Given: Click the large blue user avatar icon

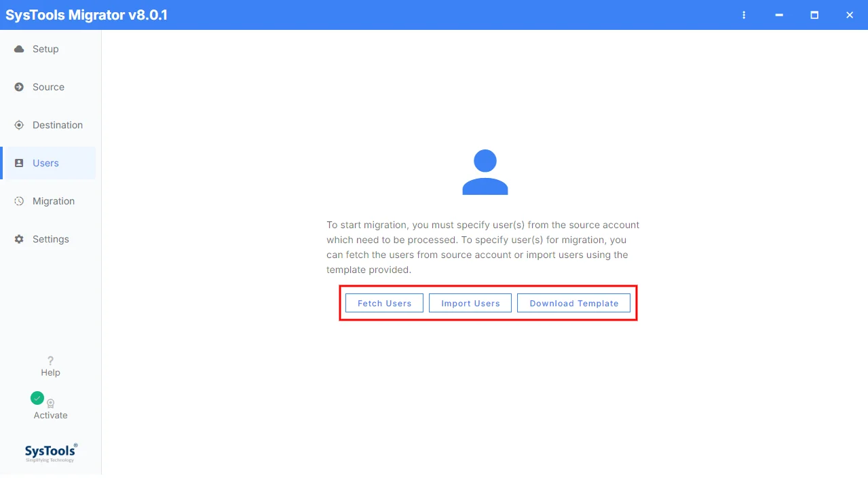Looking at the screenshot, I should pyautogui.click(x=485, y=173).
